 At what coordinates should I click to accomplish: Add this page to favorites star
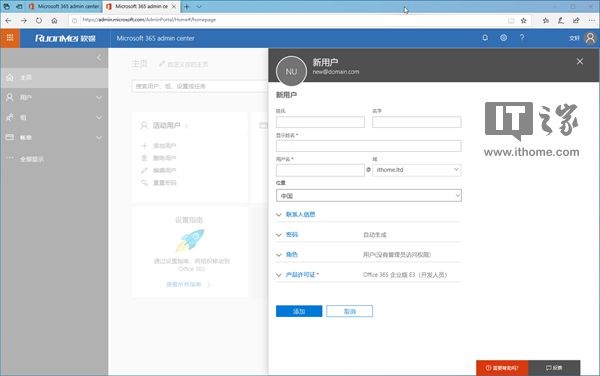point(523,21)
